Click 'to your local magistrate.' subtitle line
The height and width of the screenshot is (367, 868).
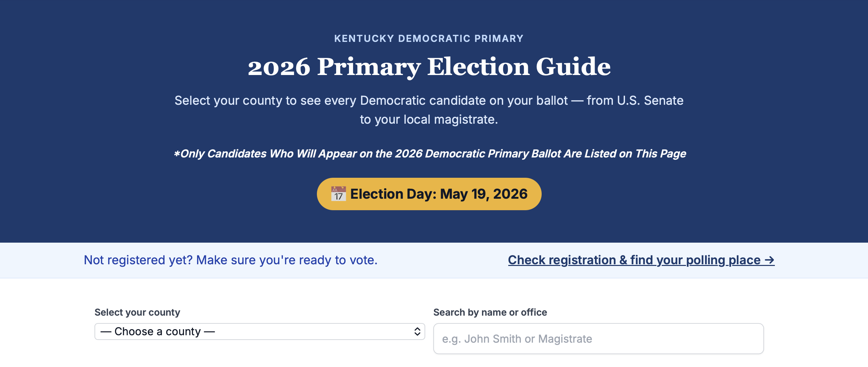pyautogui.click(x=429, y=120)
